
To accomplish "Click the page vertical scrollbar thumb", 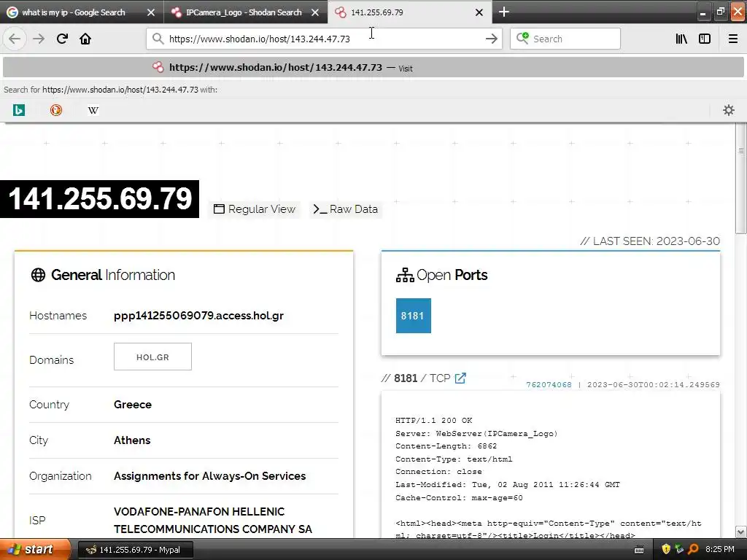I will point(741,179).
